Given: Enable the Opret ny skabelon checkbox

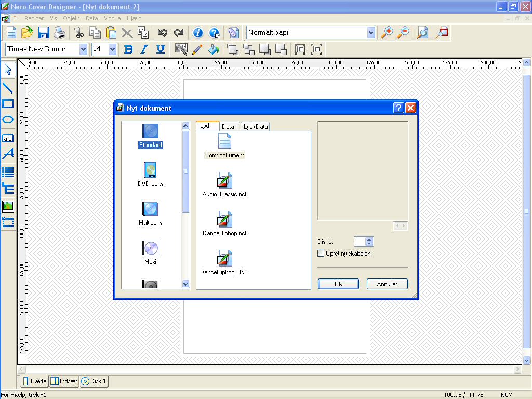Looking at the screenshot, I should coord(321,254).
